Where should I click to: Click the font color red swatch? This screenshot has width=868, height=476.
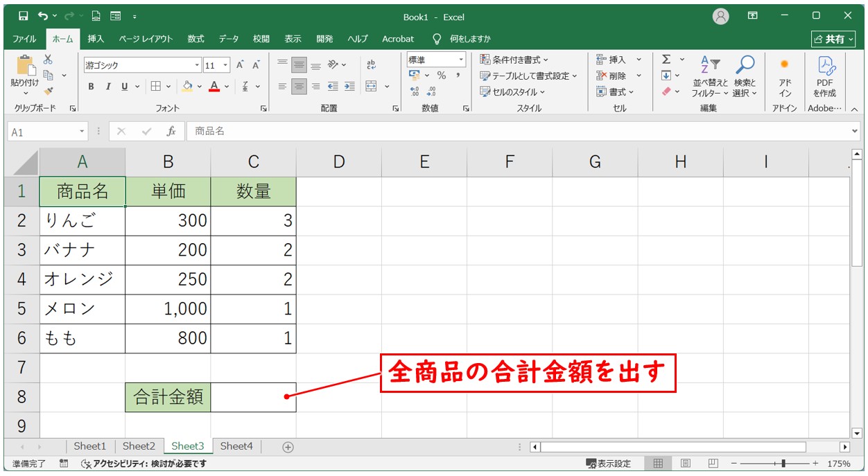pyautogui.click(x=214, y=87)
